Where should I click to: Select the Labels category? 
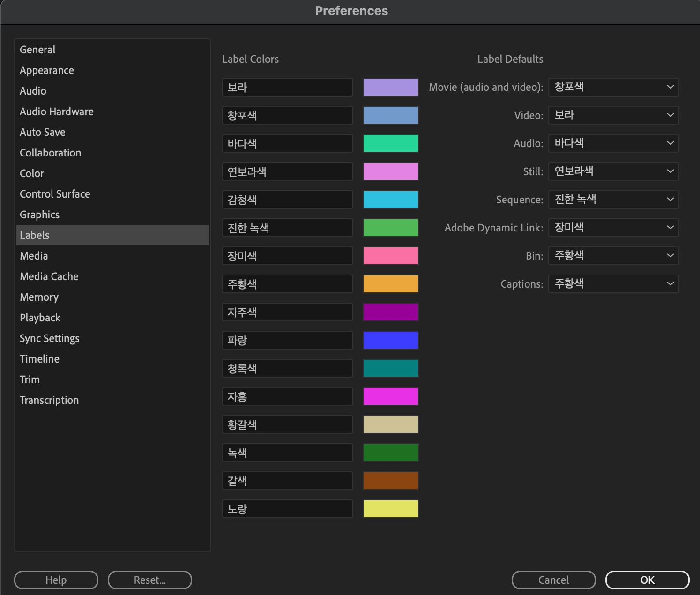(x=112, y=235)
